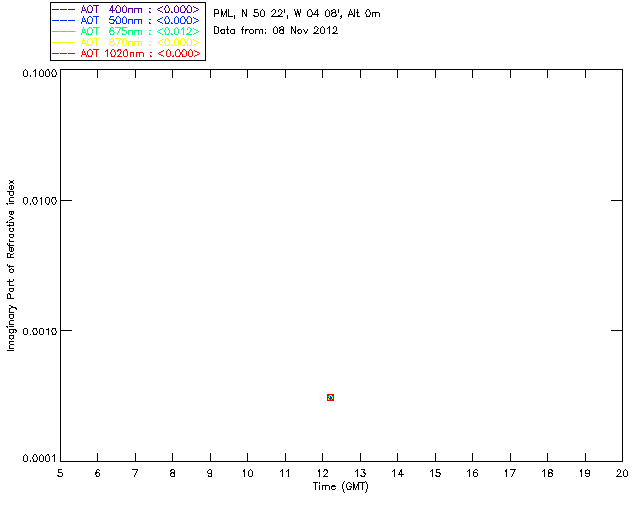Screen dimensions: 640x512
Task: Click the 12 tick on time axis
Action: pos(322,473)
